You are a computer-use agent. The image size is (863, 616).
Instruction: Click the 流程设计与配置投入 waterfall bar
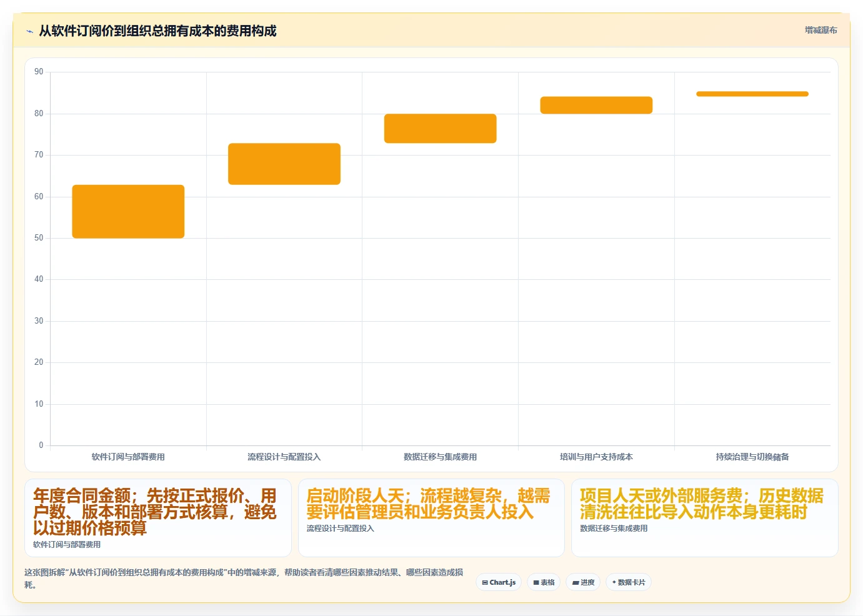coord(284,164)
